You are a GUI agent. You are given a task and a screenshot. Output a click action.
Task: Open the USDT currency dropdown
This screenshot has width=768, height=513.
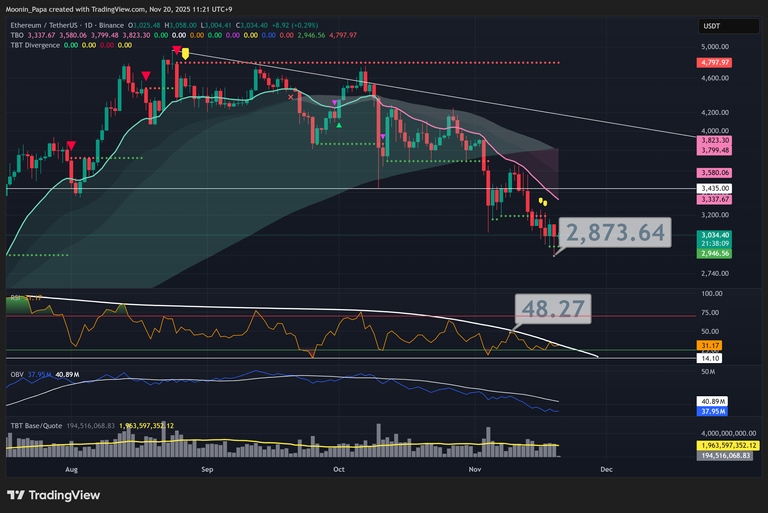pyautogui.click(x=714, y=27)
